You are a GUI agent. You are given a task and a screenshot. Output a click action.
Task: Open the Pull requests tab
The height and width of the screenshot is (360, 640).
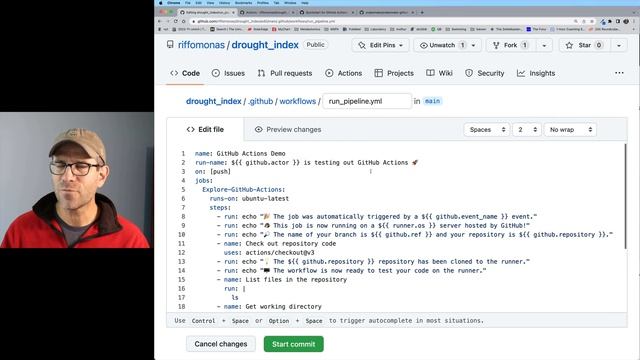point(285,73)
